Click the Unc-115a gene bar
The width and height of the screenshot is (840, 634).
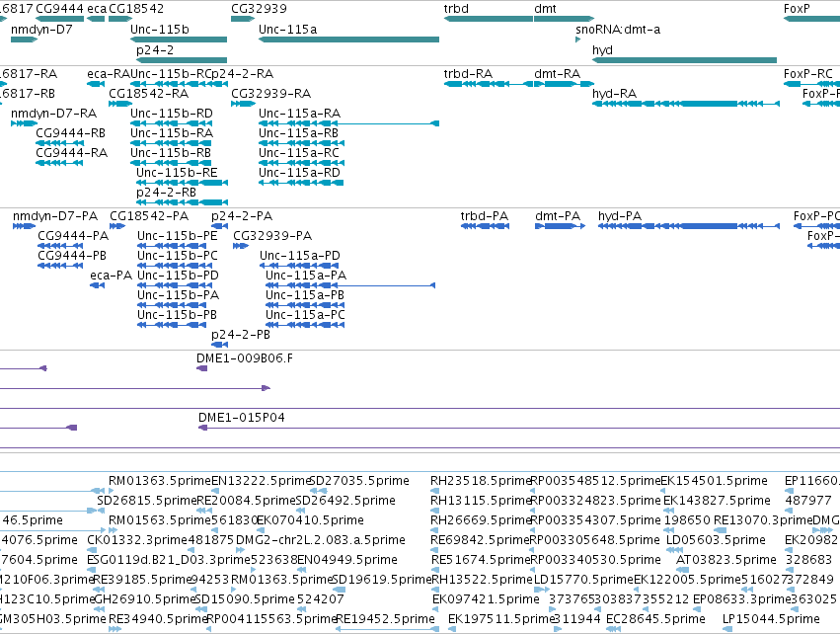(348, 40)
